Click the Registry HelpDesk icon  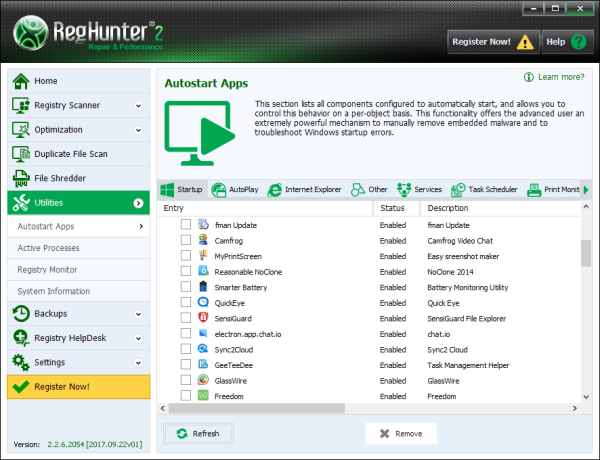point(21,338)
